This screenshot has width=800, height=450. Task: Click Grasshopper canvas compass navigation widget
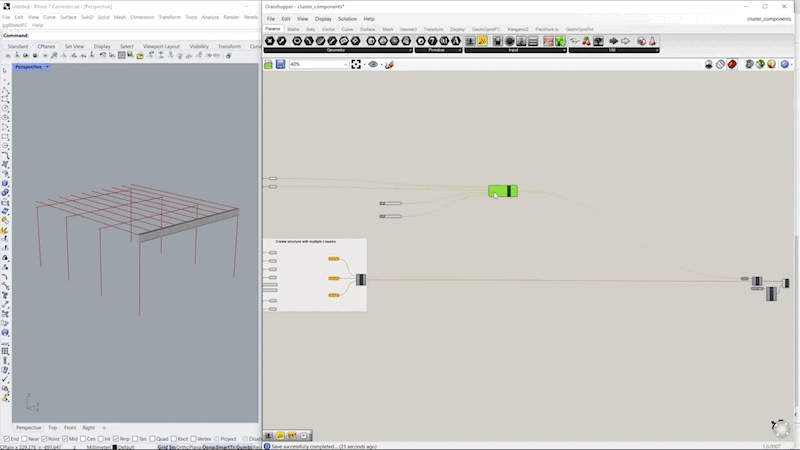coord(781,428)
